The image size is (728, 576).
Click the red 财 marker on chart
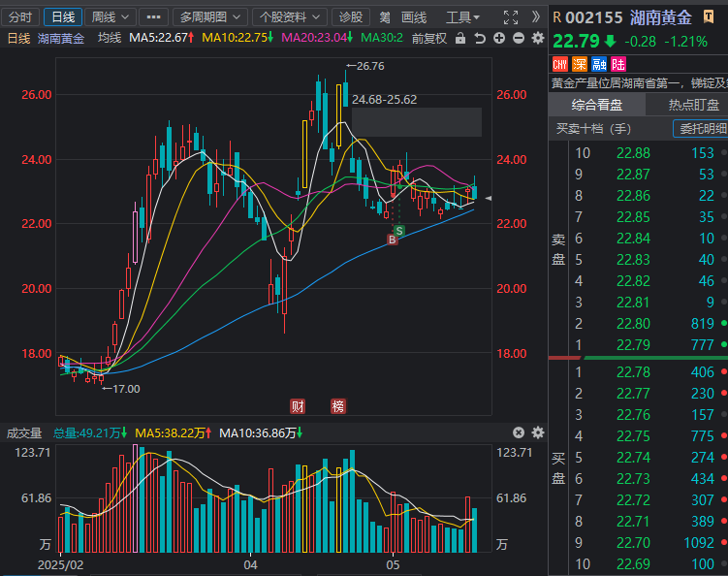(298, 405)
